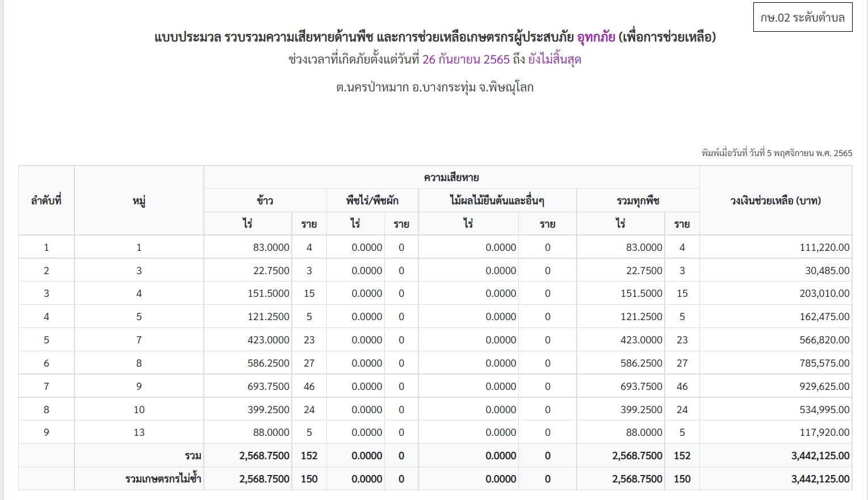Click total area 151.5000 in รวมทุกพืช column
This screenshot has width=868, height=500.
tap(641, 293)
